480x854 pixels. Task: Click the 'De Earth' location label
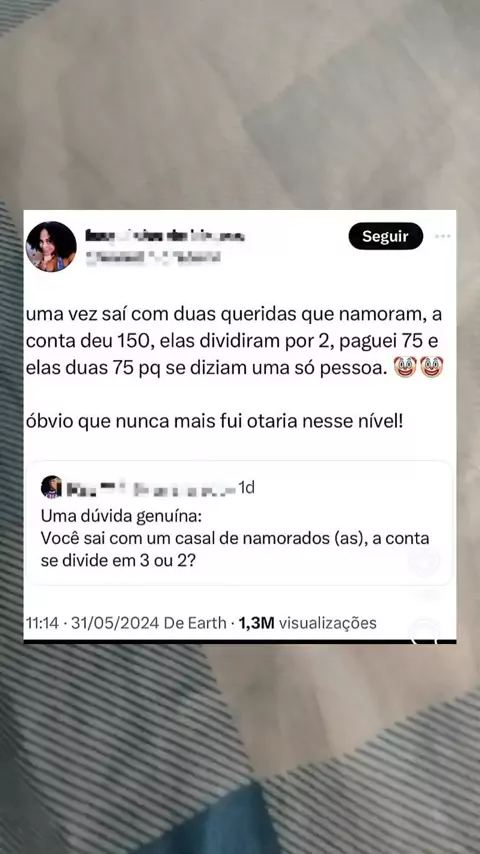coord(195,623)
